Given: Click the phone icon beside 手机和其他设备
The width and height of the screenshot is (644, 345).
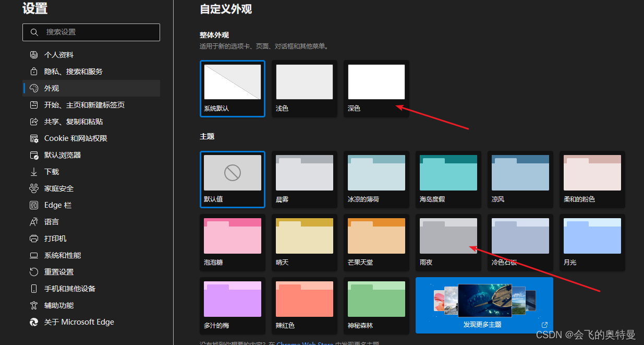Looking at the screenshot, I should pyautogui.click(x=34, y=289).
